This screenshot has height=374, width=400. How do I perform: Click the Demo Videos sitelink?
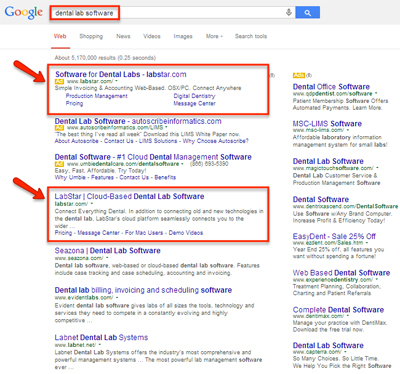[x=186, y=233]
